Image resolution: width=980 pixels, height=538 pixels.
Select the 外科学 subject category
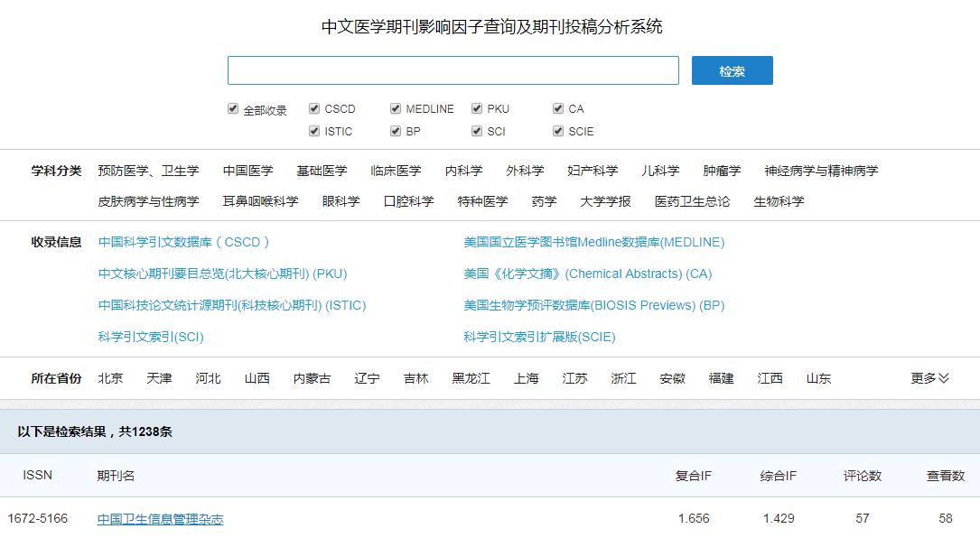525,171
